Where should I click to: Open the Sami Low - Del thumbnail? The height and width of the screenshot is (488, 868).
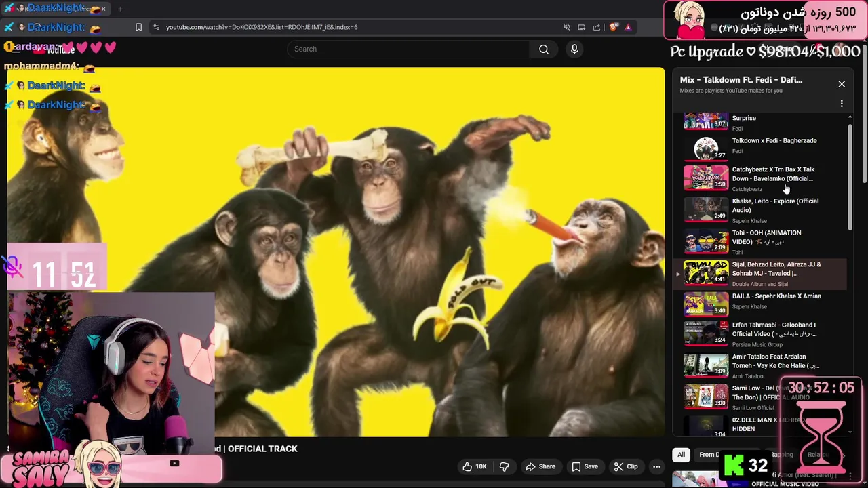click(706, 396)
